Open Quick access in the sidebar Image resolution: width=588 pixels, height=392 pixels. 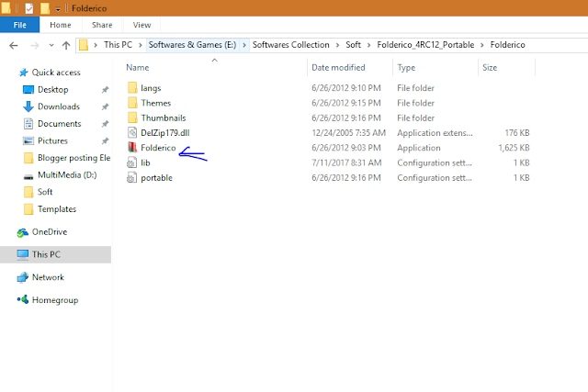tap(56, 73)
